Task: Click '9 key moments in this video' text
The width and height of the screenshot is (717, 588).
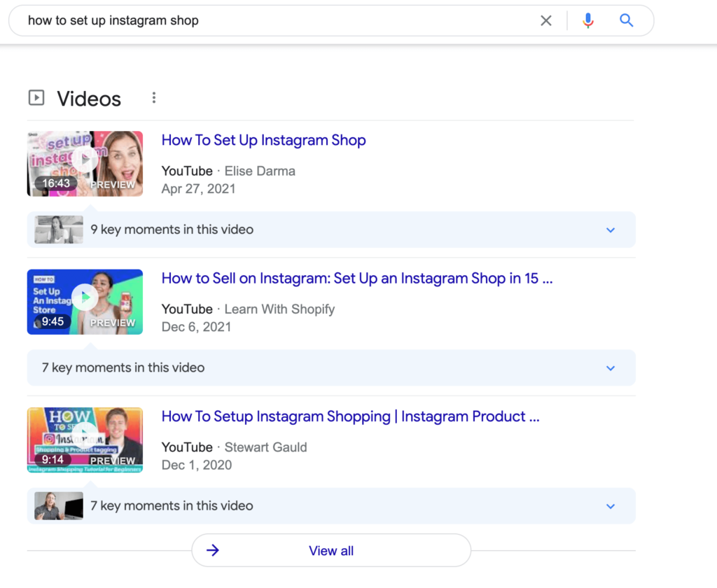Action: click(x=172, y=230)
